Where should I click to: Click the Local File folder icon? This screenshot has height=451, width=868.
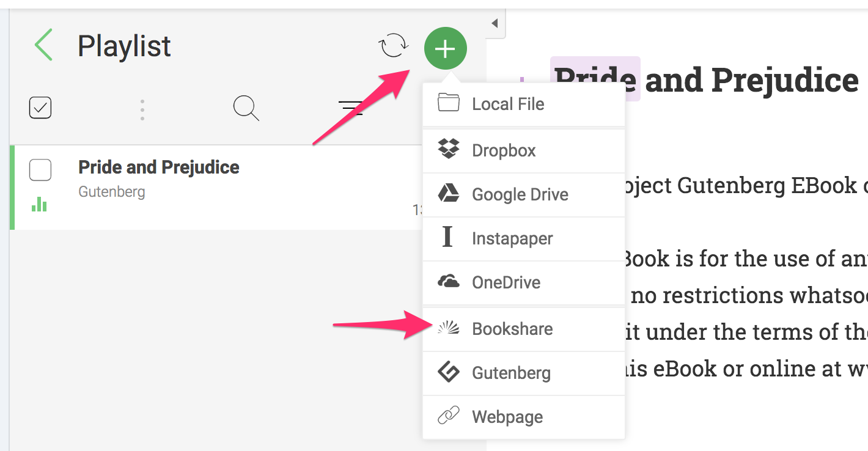point(449,102)
